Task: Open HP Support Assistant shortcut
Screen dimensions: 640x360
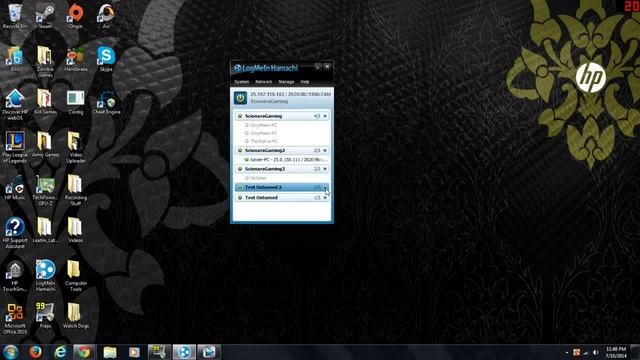Action: [15, 233]
